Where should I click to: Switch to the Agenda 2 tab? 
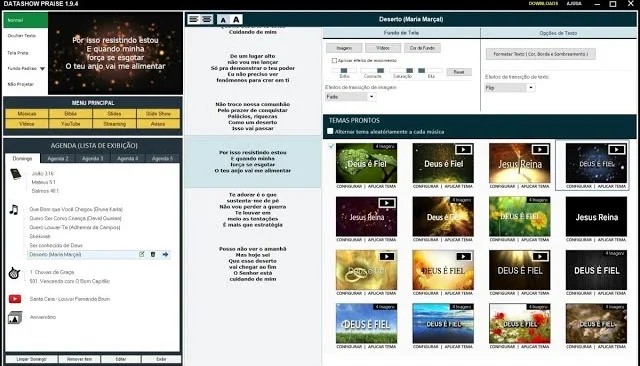58,158
